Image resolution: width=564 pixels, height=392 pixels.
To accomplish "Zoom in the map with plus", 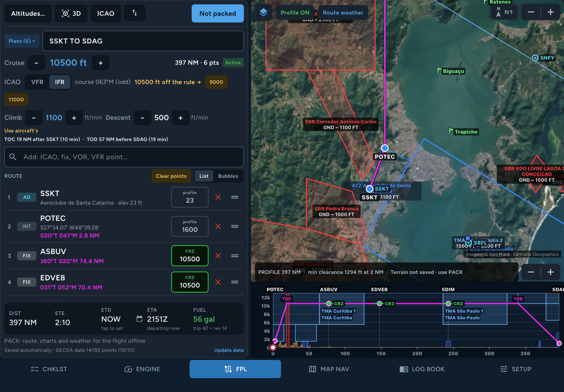I will click(550, 12).
